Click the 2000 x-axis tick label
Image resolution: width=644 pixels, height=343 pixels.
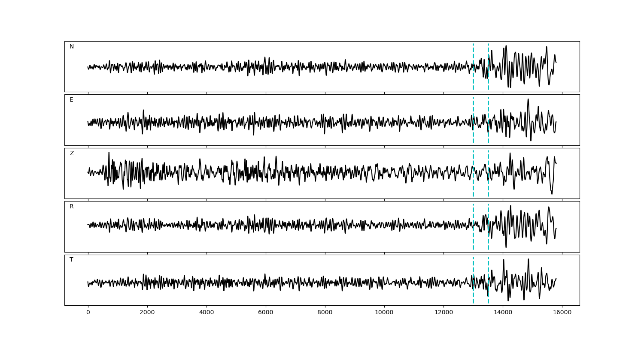[x=147, y=313]
